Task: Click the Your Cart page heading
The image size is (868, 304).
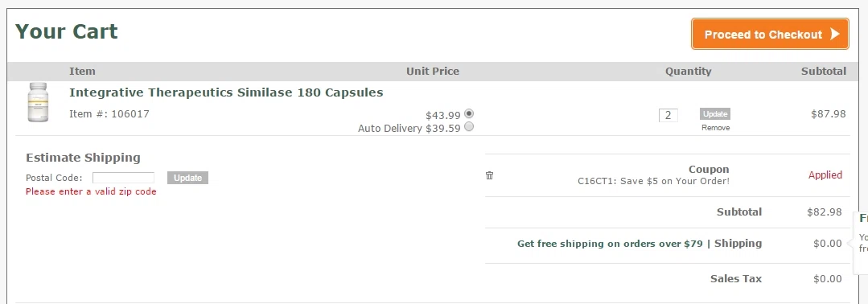Action: (67, 31)
